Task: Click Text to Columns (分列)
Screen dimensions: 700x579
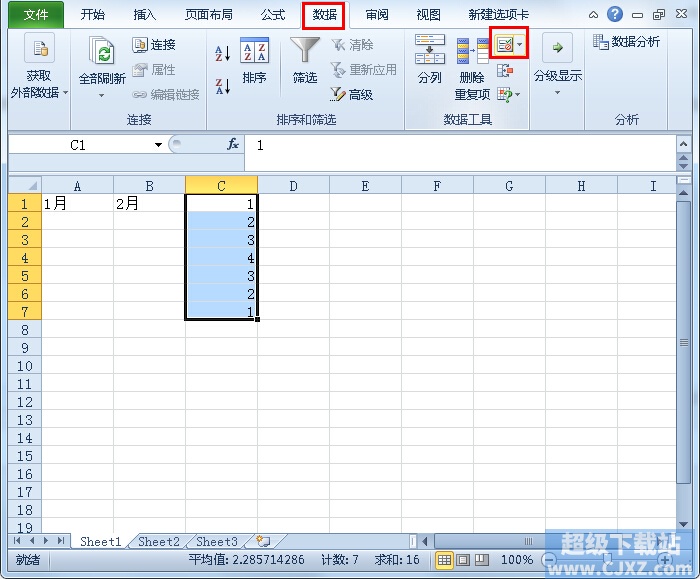Action: coord(429,61)
